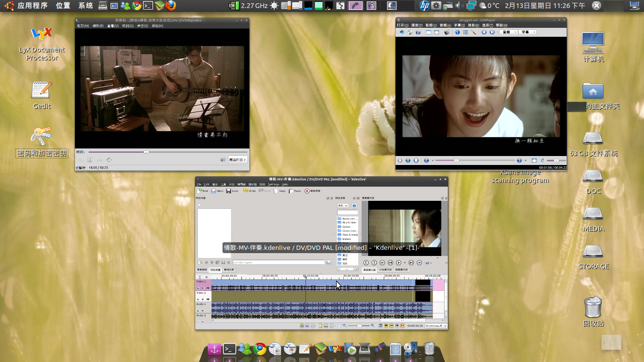Viewport: 644px width, 362px height.
Task: Click Copy in the Kdenlive toolbar
Action: [280, 191]
